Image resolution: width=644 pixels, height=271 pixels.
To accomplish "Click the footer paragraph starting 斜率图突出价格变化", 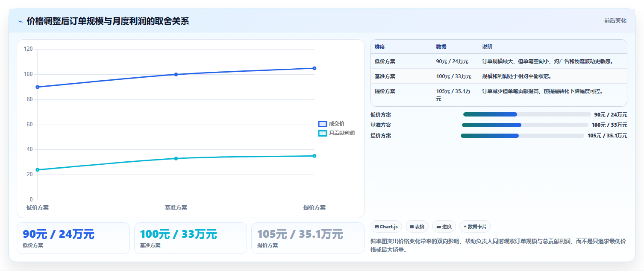I will tap(498, 246).
